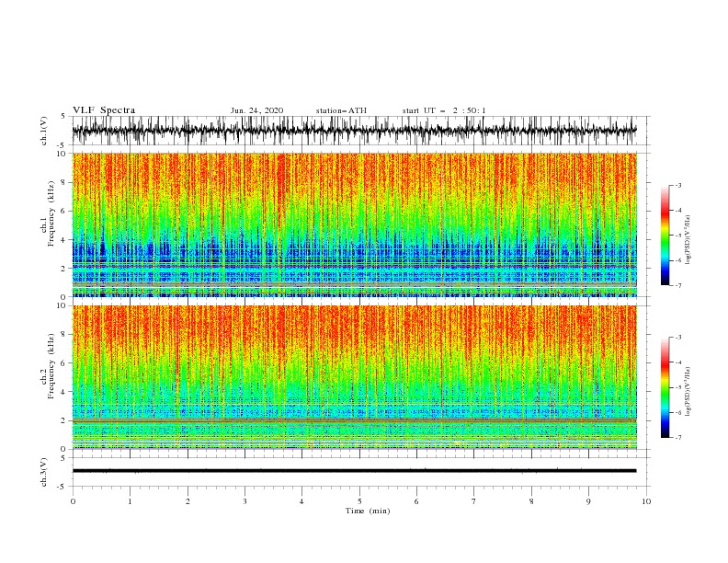Click the "5" tick on the time axis

359,501
